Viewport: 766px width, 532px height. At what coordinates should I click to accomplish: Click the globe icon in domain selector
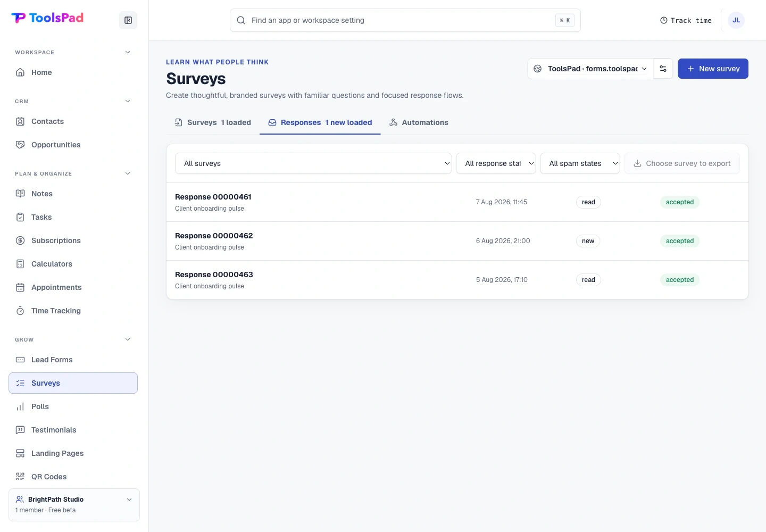pyautogui.click(x=538, y=69)
